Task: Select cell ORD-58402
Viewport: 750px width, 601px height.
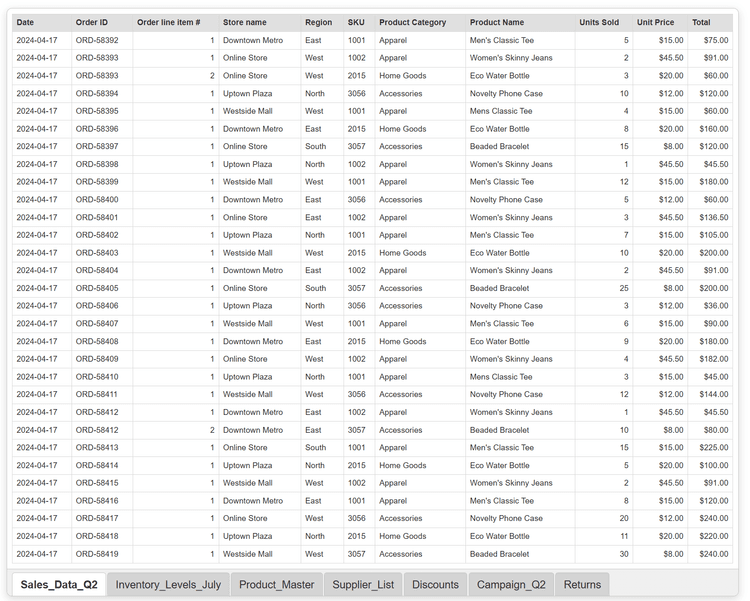Action: (102, 235)
